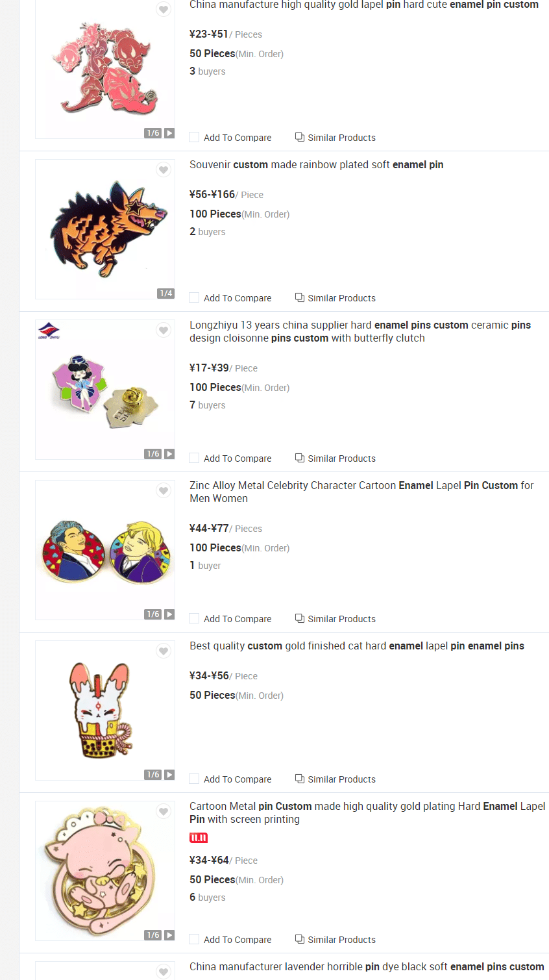
Task: Open Similar Products for Cartoon Metal pin
Action: (335, 940)
